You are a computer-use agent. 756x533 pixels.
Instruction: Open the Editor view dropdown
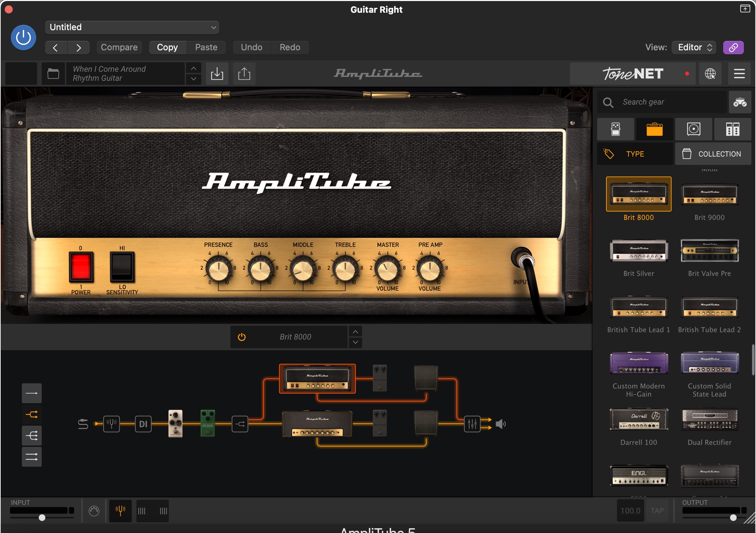point(694,47)
